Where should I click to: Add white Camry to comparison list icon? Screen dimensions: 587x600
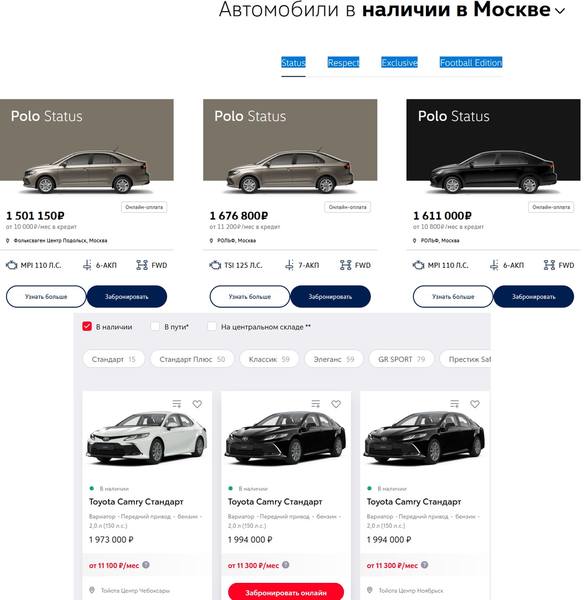[177, 404]
